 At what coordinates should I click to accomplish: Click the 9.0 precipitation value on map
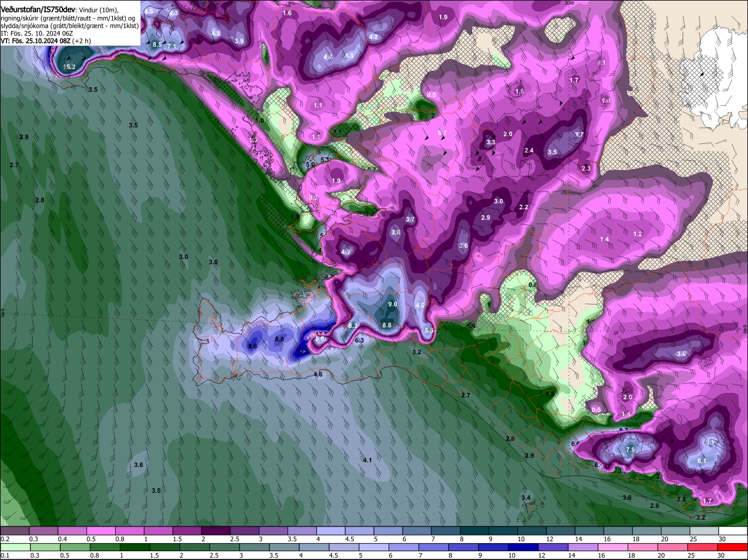tap(393, 304)
